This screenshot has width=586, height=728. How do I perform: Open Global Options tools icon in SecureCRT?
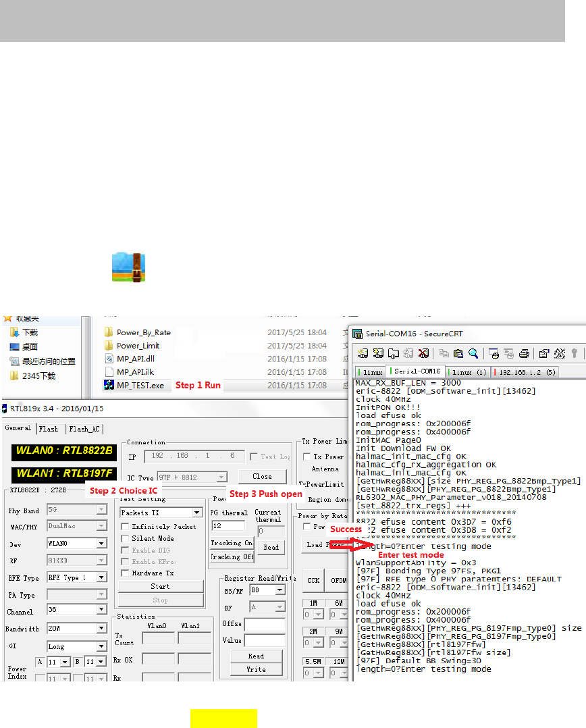tap(560, 353)
